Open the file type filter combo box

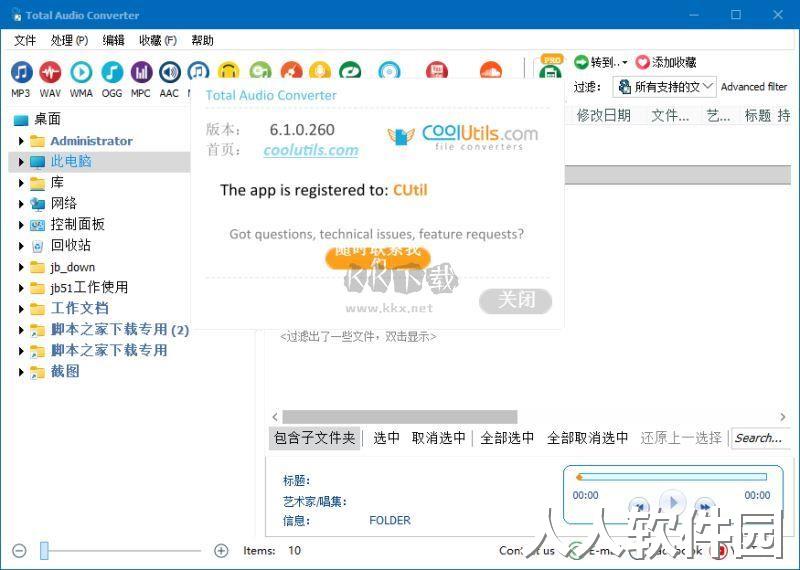click(x=664, y=87)
